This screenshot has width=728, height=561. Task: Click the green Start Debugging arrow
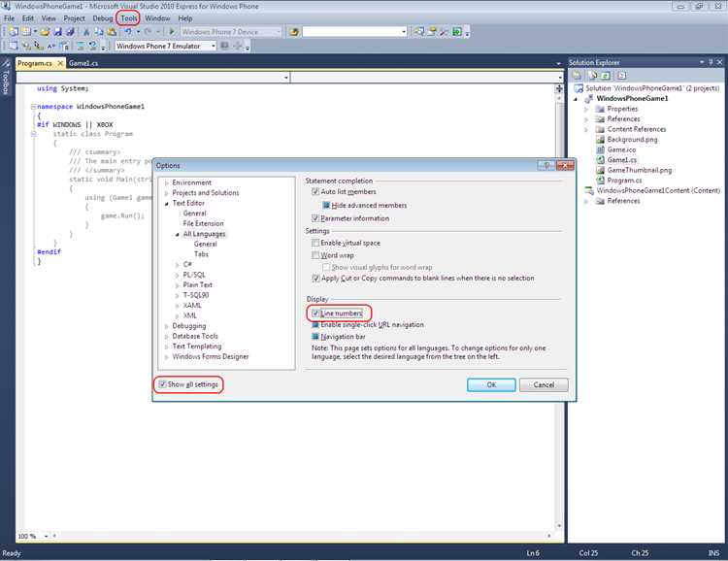[x=172, y=32]
